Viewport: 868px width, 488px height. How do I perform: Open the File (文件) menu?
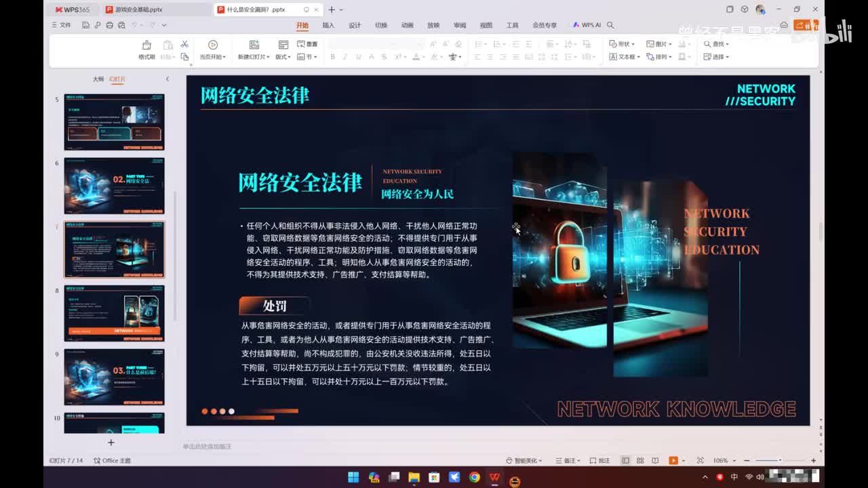(61, 25)
